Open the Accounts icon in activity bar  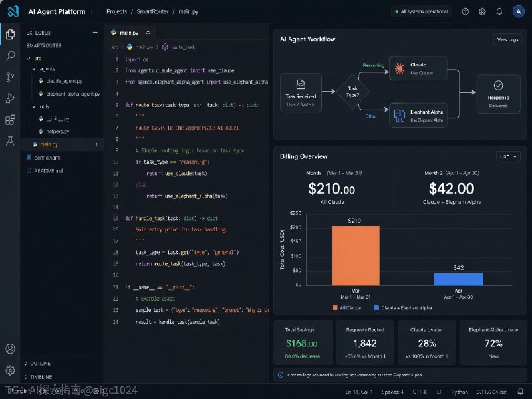(10, 348)
